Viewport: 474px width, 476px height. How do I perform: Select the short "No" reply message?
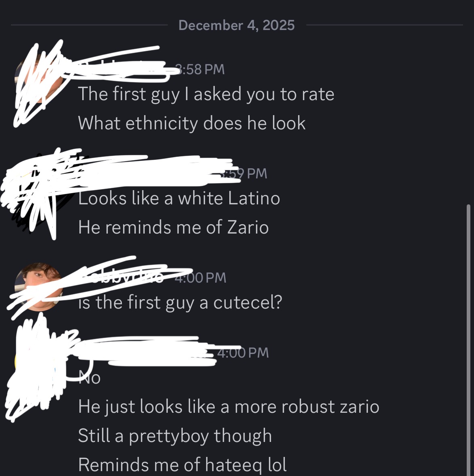[90, 378]
